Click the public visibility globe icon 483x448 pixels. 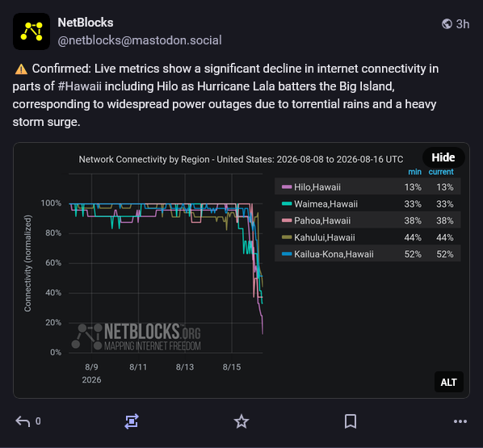coord(447,23)
